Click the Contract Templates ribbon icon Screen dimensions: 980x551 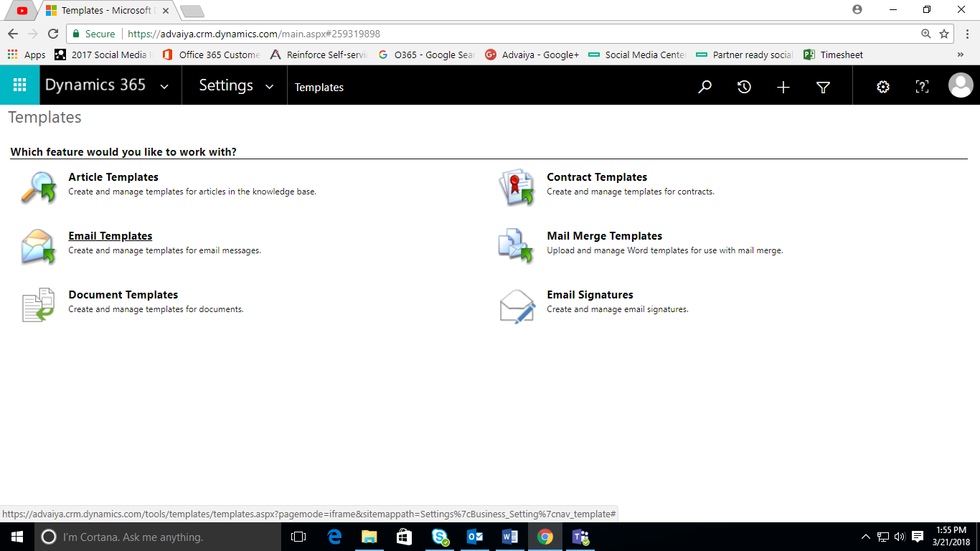coord(517,188)
